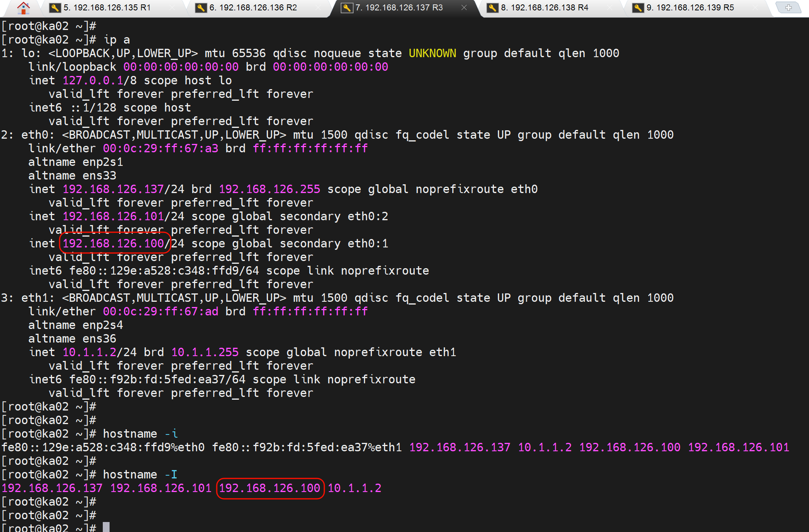Click key icon on R1 session tab
The image size is (809, 532).
pos(55,8)
